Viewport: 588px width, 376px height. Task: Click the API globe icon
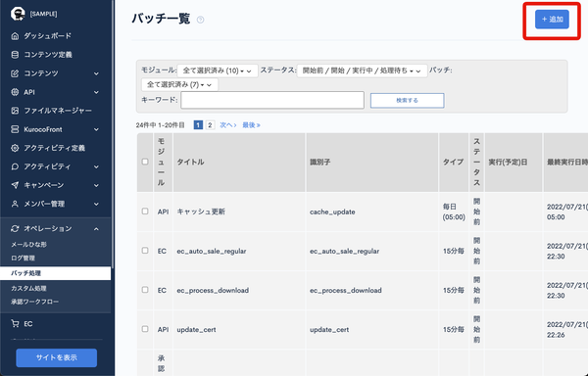(x=15, y=92)
